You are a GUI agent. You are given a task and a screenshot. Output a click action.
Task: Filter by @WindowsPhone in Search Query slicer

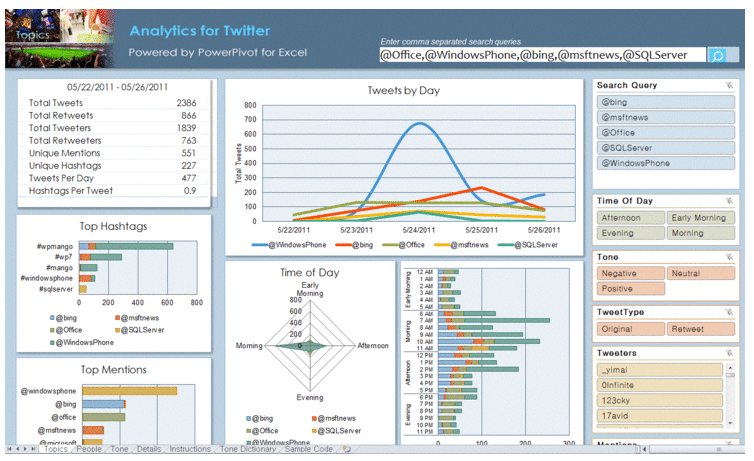(x=666, y=163)
